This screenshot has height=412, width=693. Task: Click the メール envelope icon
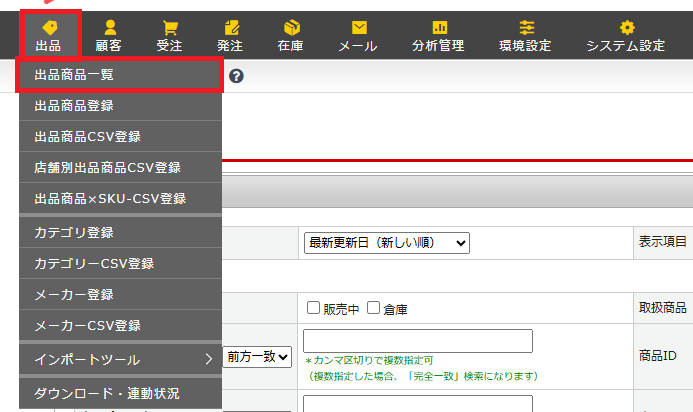click(359, 27)
